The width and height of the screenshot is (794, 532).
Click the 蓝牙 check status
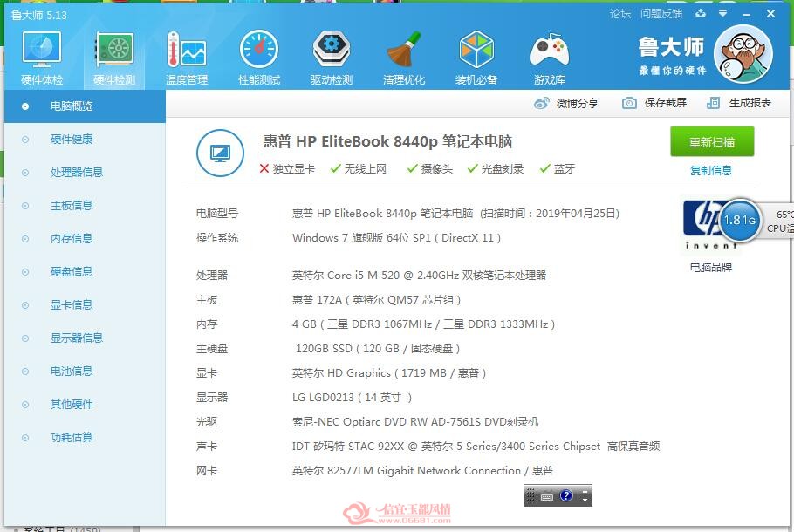click(557, 169)
